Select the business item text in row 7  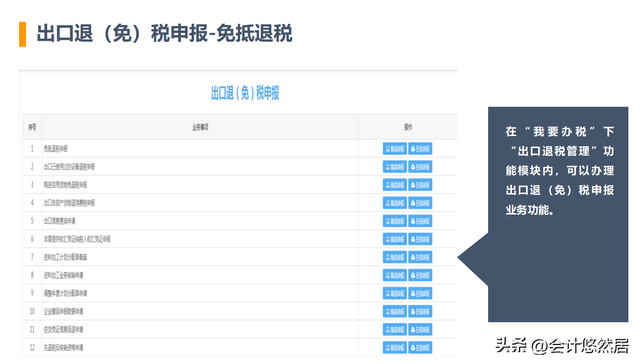pos(65,257)
